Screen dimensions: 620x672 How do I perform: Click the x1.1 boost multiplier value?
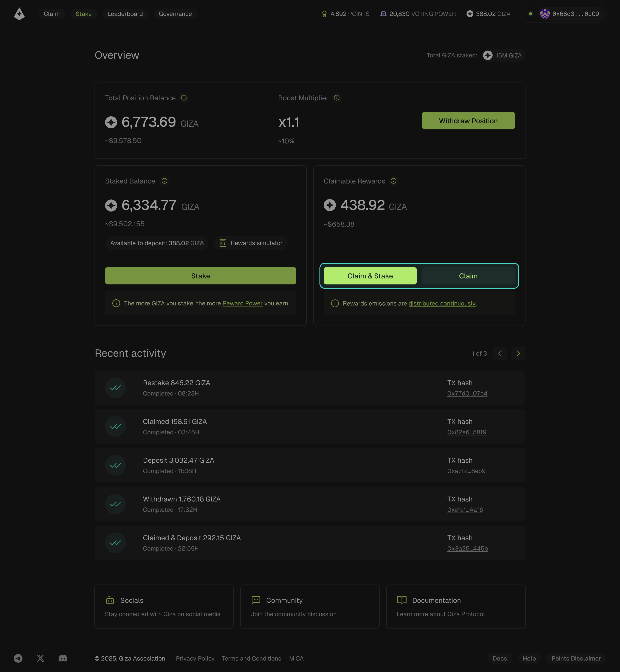[289, 122]
